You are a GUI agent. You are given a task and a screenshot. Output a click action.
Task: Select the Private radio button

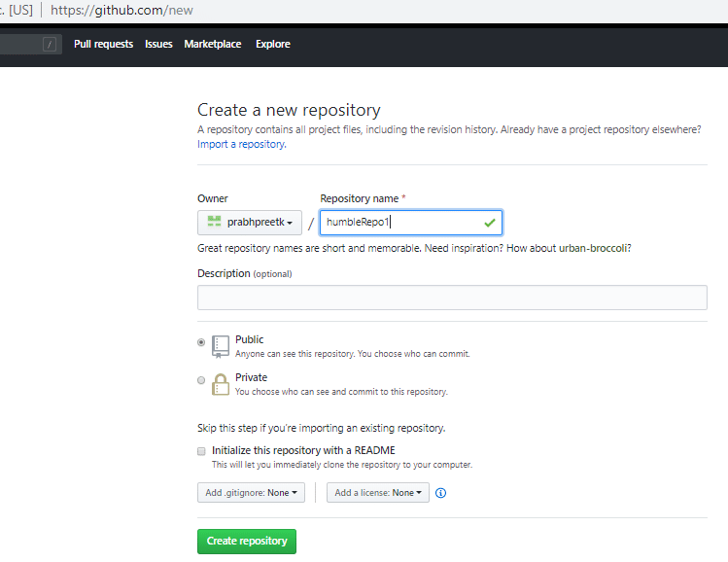201,380
